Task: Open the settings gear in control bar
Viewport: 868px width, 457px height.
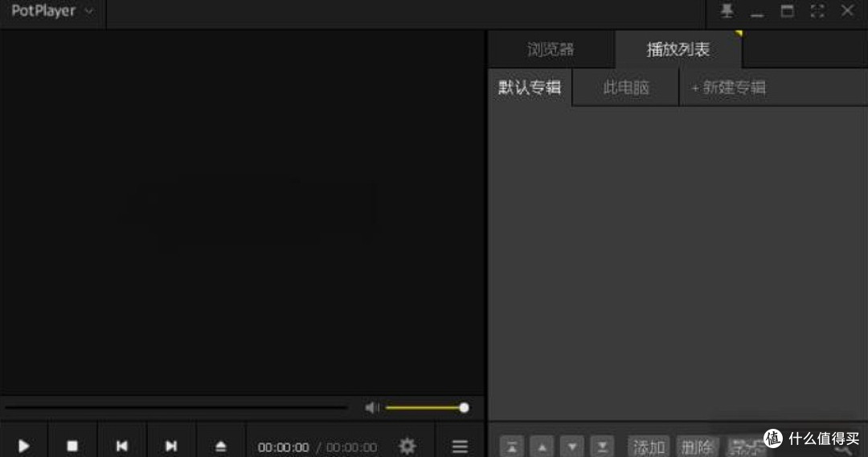Action: (407, 446)
